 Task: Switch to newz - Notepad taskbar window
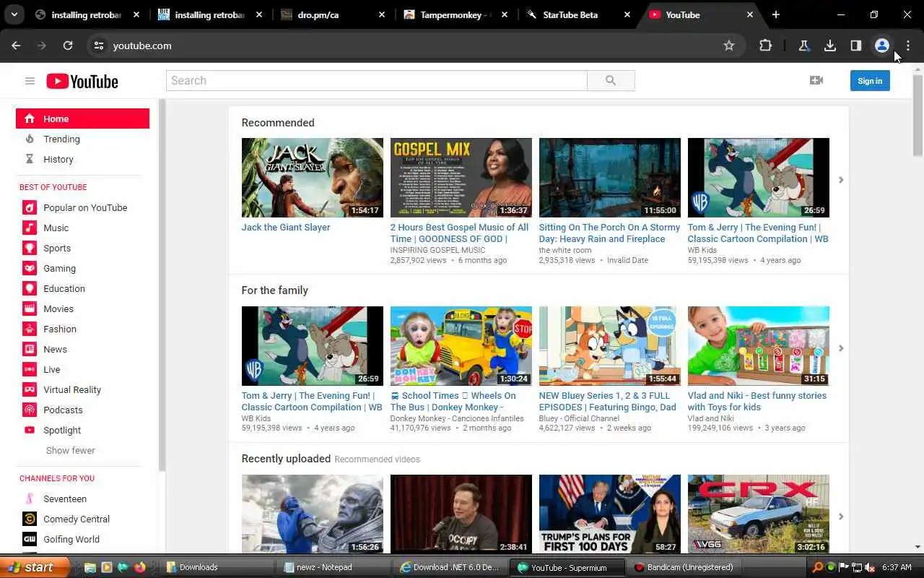(x=336, y=567)
